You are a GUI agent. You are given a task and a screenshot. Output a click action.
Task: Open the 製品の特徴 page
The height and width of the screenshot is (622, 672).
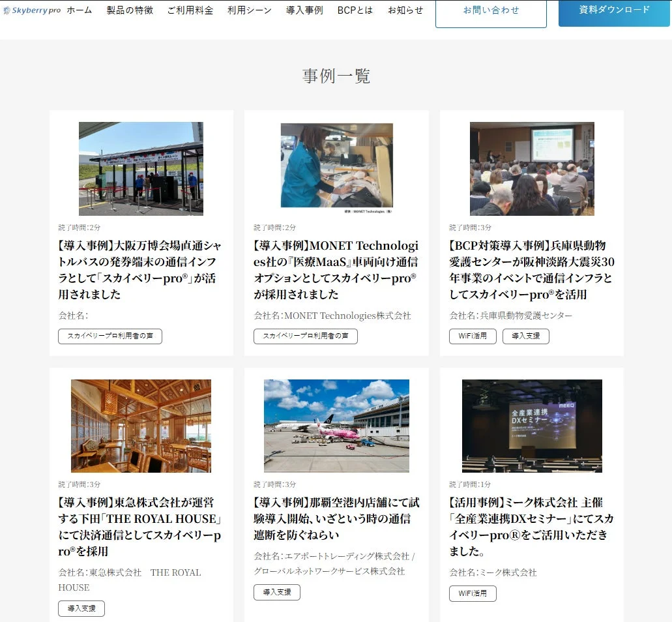(128, 10)
